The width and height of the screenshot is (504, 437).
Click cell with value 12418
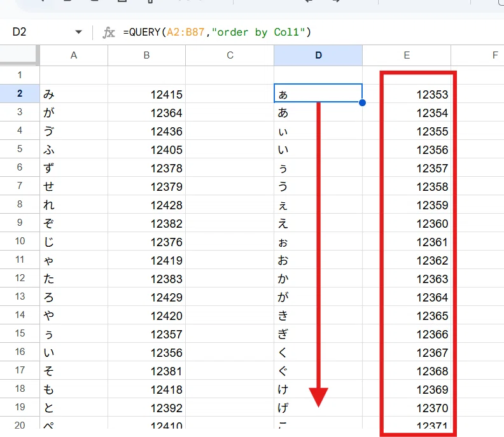coord(146,389)
